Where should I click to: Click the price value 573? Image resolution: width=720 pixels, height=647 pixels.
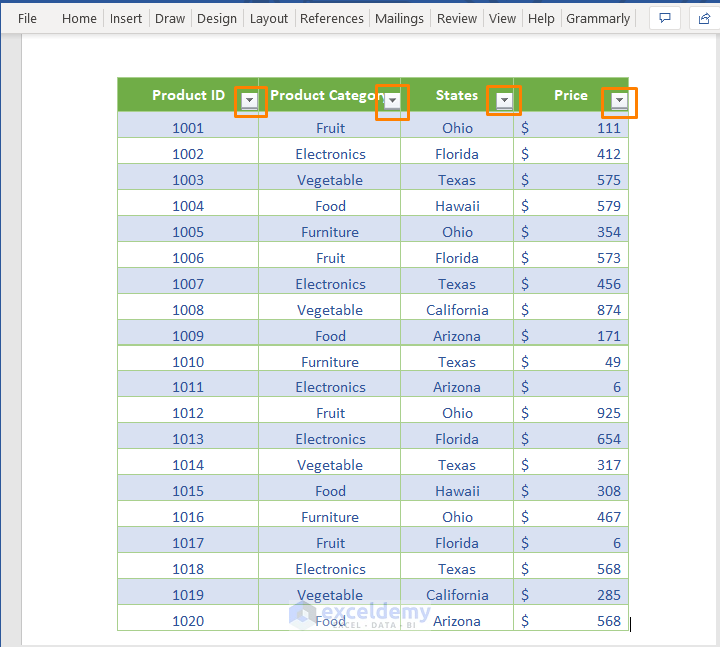(608, 258)
